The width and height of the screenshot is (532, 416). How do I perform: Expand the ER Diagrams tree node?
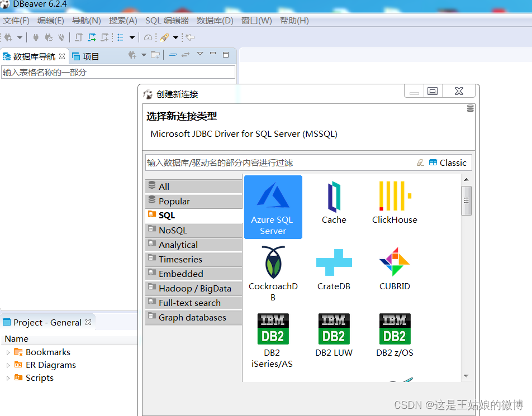(x=8, y=366)
